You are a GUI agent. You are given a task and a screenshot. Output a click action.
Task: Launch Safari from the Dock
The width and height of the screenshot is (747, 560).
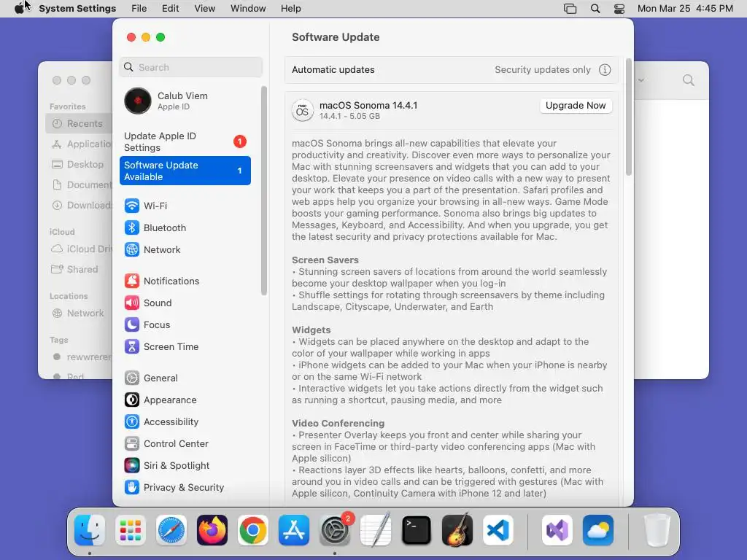coord(171,530)
